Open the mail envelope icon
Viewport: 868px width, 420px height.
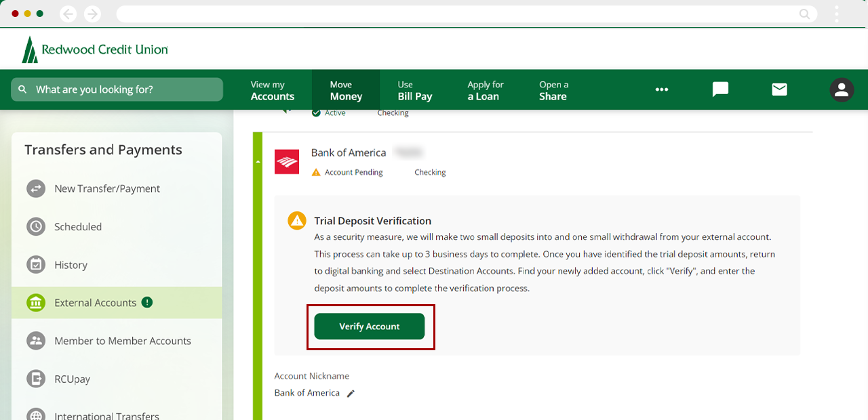coord(779,89)
